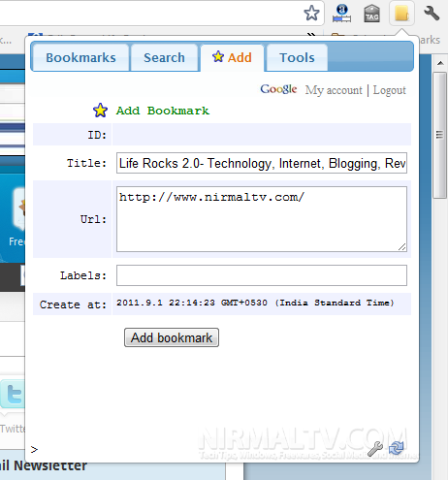Click the Logout link
448x480 pixels.
click(x=389, y=90)
